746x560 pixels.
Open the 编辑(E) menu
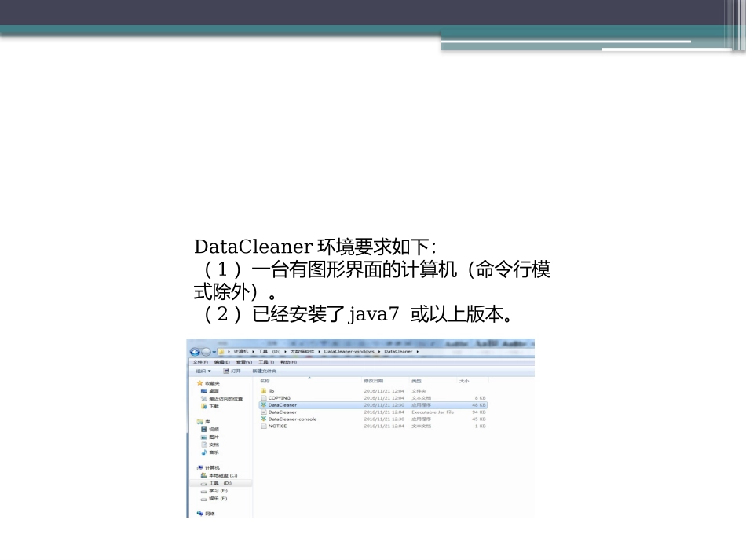pos(221,362)
